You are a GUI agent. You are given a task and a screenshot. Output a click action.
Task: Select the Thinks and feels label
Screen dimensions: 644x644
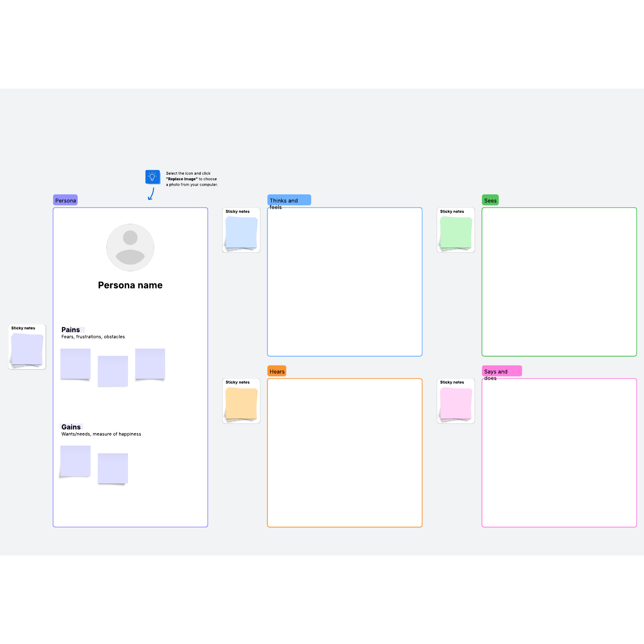pyautogui.click(x=289, y=200)
